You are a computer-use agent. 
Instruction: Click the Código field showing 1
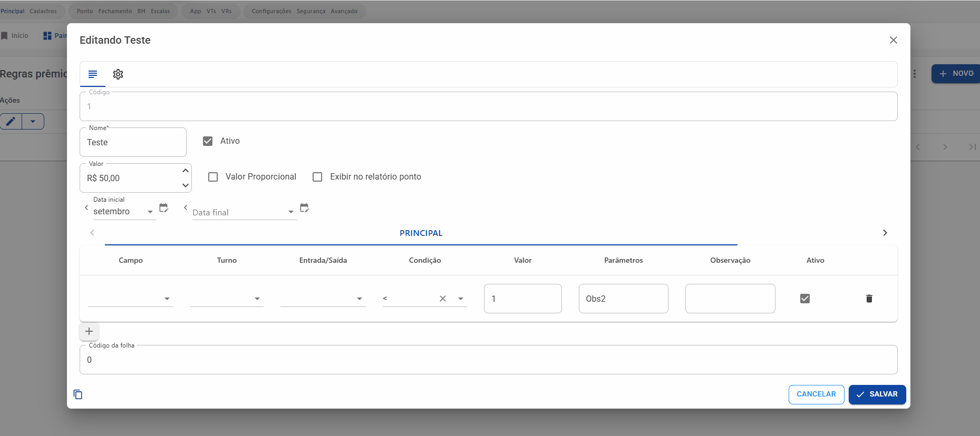[x=489, y=106]
